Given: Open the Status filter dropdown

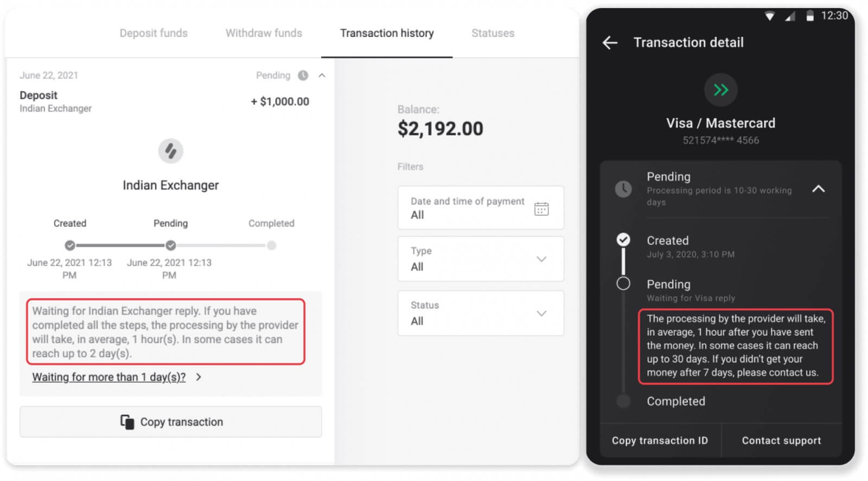Looking at the screenshot, I should (541, 313).
